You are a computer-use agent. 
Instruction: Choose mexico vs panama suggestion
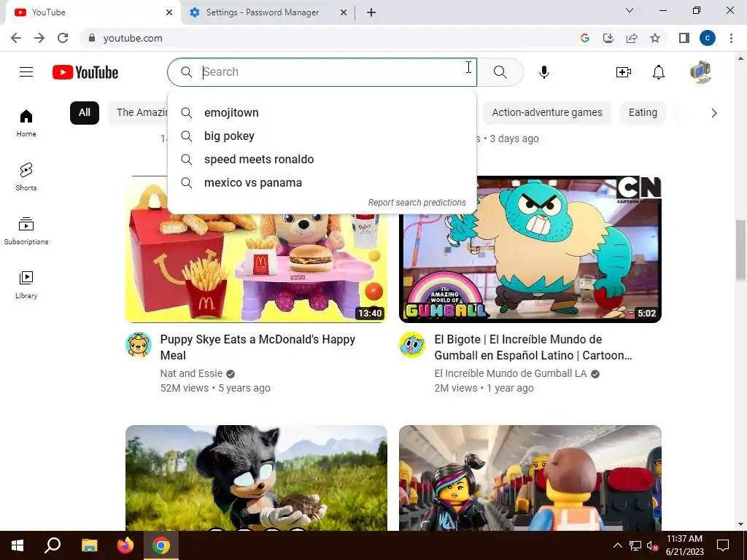click(x=322, y=183)
